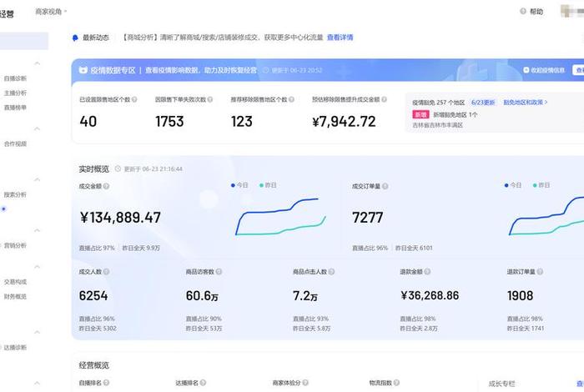Collapse the sidebar group above 合作视频
The height and width of the screenshot is (392, 584).
(38, 128)
